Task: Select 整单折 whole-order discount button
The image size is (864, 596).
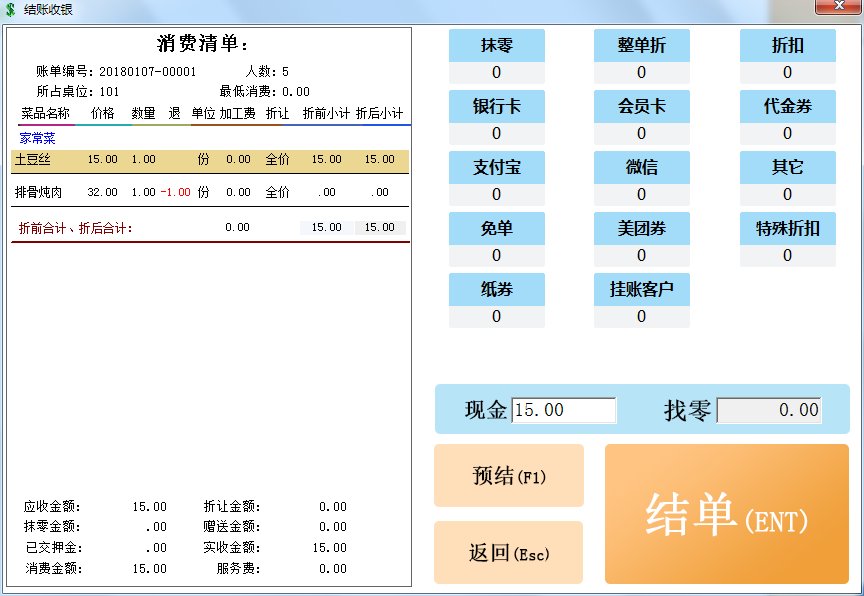Action: coord(641,46)
